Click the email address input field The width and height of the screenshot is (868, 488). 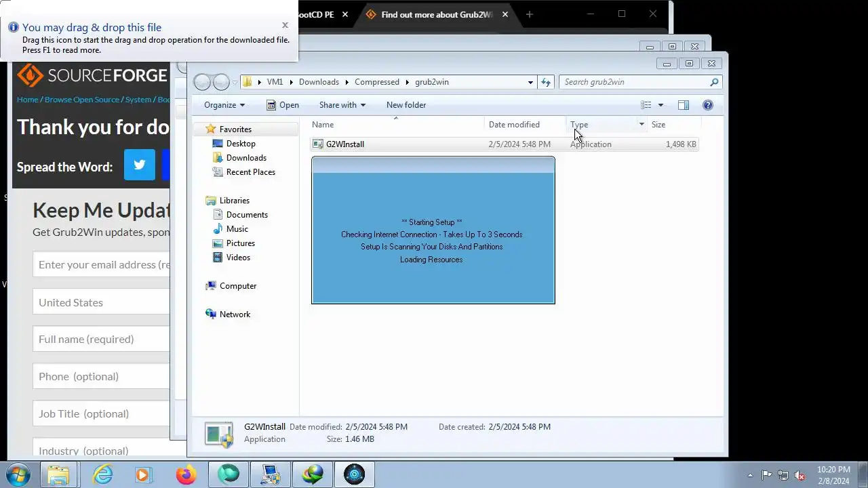point(101,264)
